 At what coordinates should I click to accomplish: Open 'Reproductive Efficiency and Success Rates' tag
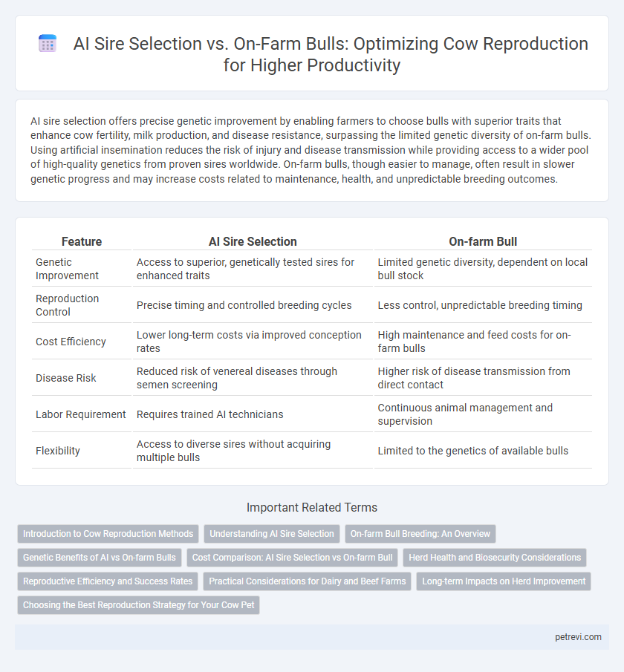click(108, 581)
